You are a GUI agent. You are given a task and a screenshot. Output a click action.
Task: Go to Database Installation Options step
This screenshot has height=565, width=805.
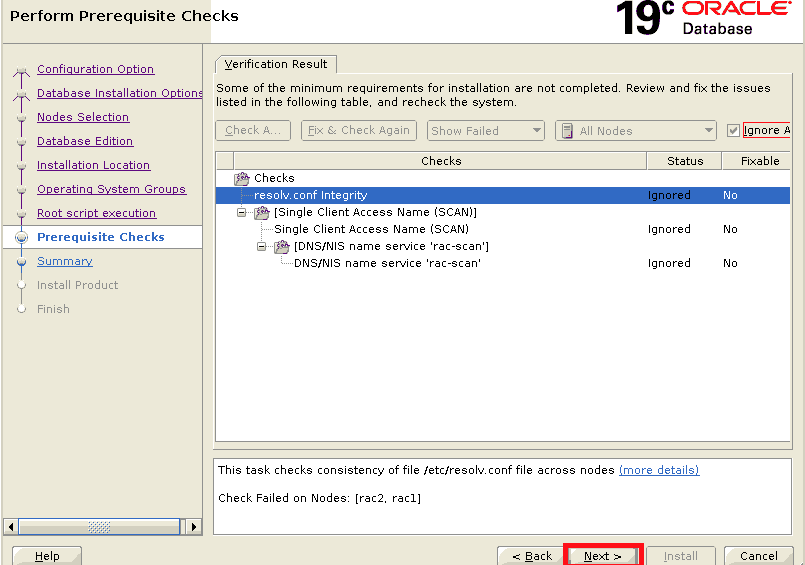(120, 93)
